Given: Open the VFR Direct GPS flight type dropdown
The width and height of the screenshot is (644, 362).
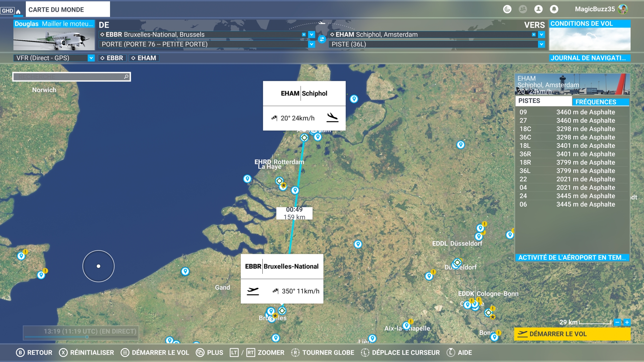Looking at the screenshot, I should pyautogui.click(x=91, y=58).
